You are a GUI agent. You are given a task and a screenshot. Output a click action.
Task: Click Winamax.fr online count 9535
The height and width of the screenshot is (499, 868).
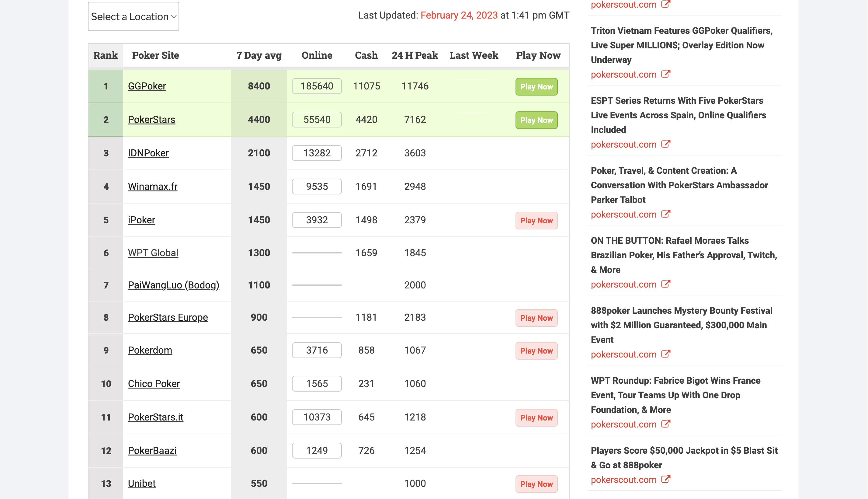pyautogui.click(x=317, y=187)
